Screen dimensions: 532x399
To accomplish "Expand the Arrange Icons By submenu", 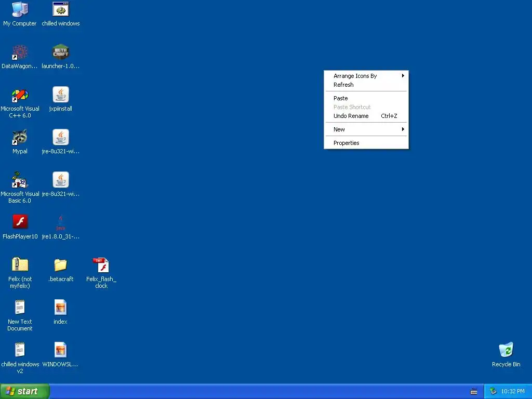I will (366, 76).
